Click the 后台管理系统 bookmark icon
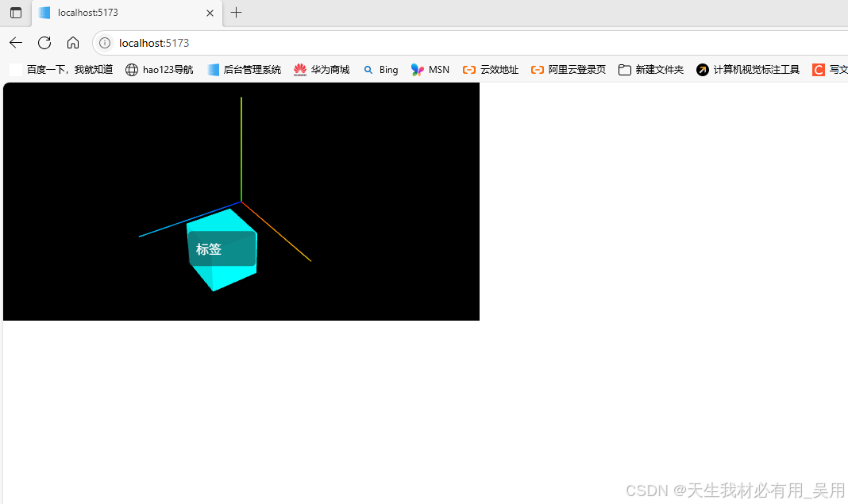This screenshot has height=504, width=848. tap(212, 70)
